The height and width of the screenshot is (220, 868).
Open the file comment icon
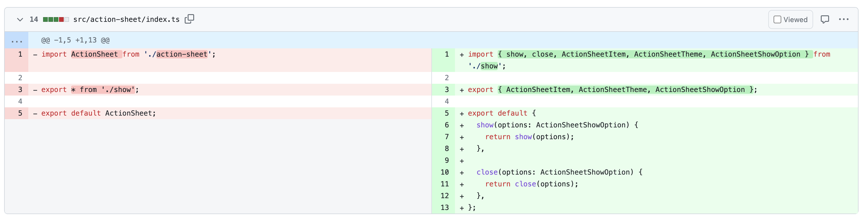825,19
